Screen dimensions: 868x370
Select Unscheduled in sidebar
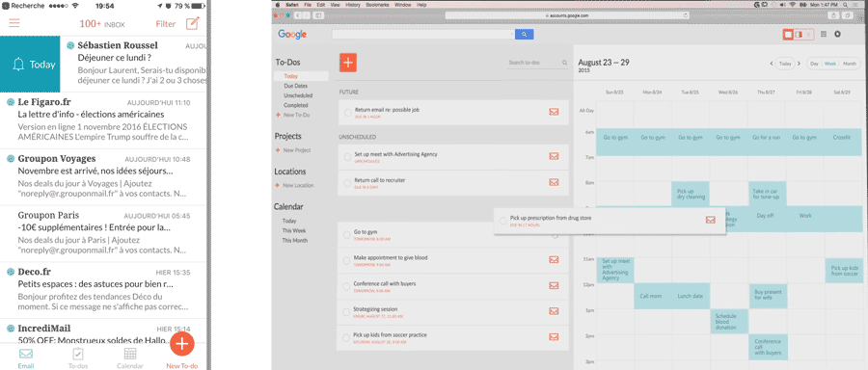298,95
